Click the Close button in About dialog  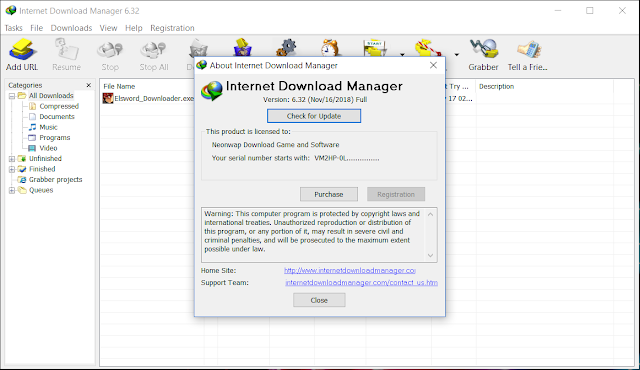[319, 300]
